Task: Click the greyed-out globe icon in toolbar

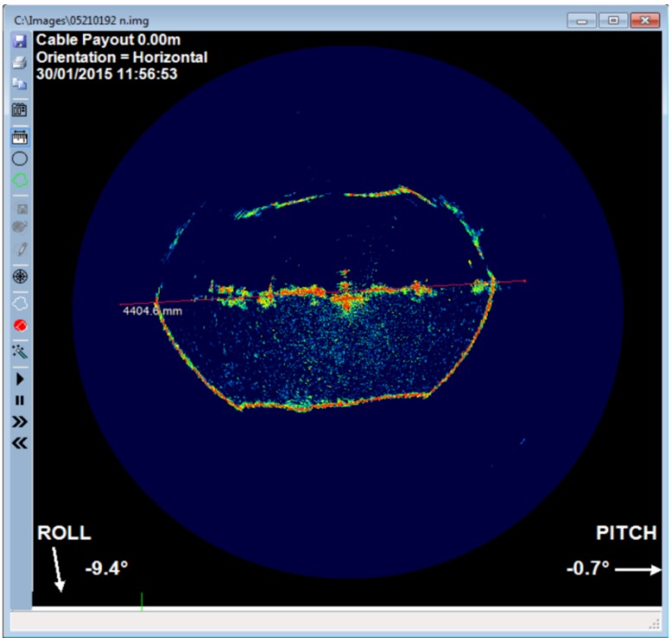Action: pyautogui.click(x=20, y=227)
